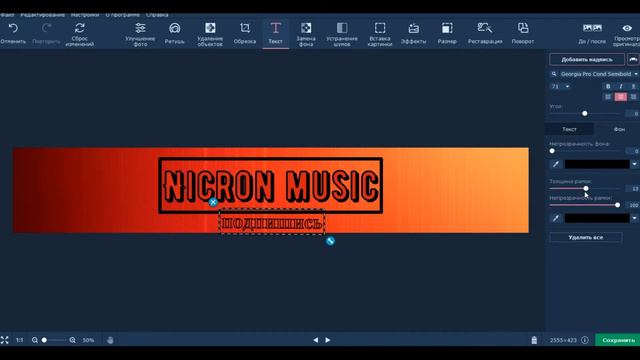640x360 pixels.
Task: Click the delete handle on the selected text
Action: coord(213,202)
